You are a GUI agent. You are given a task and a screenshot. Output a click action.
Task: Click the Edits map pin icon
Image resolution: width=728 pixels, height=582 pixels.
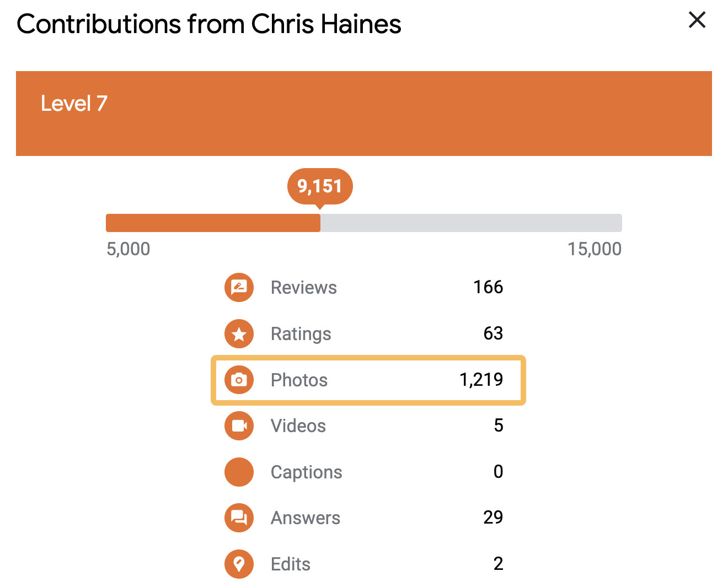coord(239,564)
